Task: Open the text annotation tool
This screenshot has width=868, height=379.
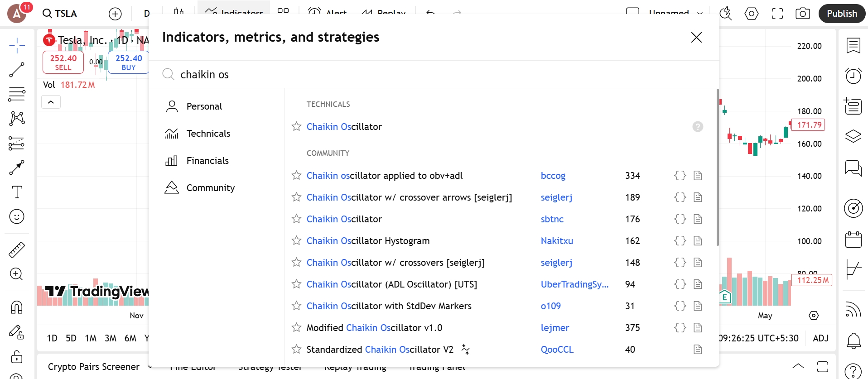Action: point(17,192)
